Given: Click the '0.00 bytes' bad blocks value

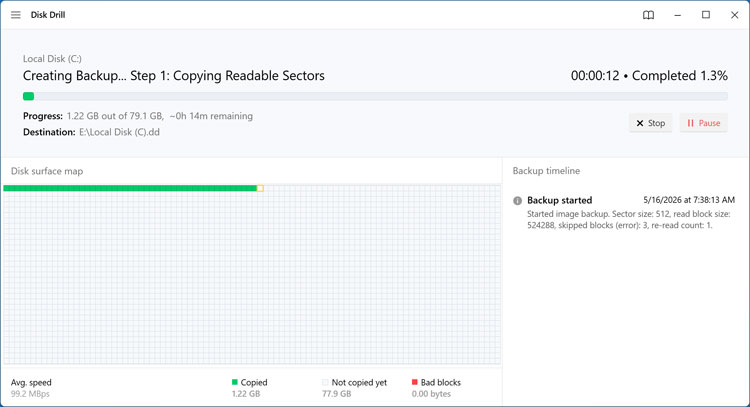Looking at the screenshot, I should coord(431,394).
